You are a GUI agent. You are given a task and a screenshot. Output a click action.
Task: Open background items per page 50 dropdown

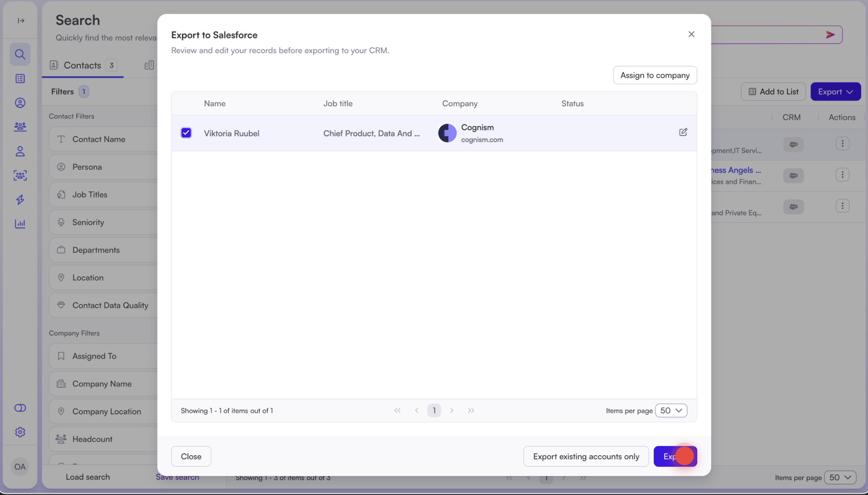point(840,477)
